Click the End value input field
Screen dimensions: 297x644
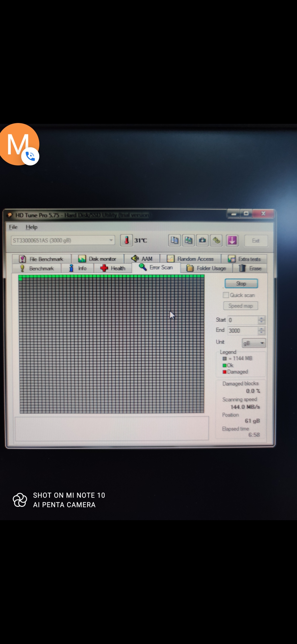(x=243, y=331)
